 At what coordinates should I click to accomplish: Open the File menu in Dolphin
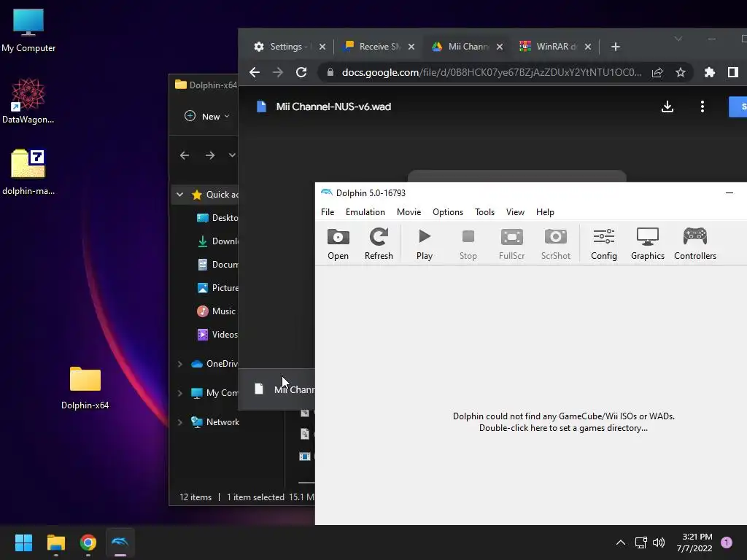pyautogui.click(x=328, y=212)
